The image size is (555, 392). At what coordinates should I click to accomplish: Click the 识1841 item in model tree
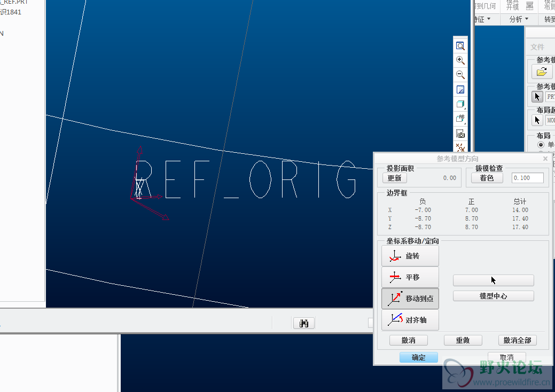click(x=11, y=12)
